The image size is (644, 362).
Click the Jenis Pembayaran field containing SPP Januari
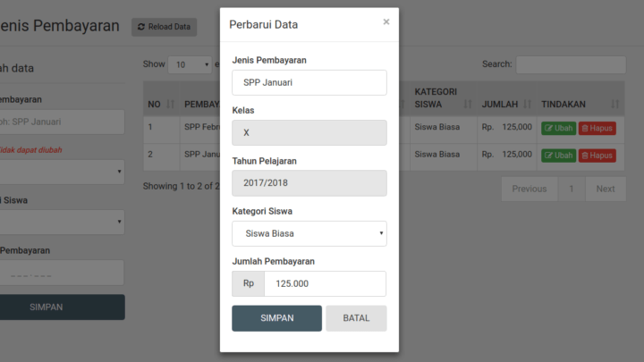point(309,82)
